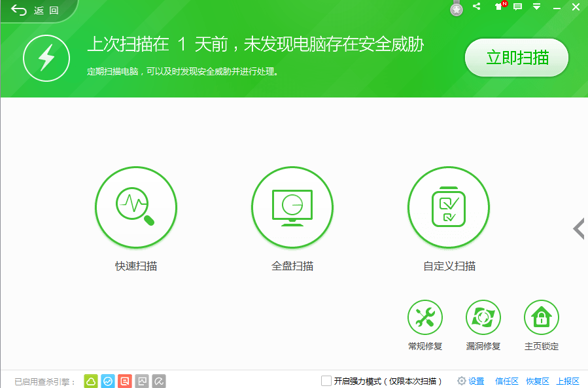Click the 主页锁定 text label
588x388 pixels.
pyautogui.click(x=541, y=346)
